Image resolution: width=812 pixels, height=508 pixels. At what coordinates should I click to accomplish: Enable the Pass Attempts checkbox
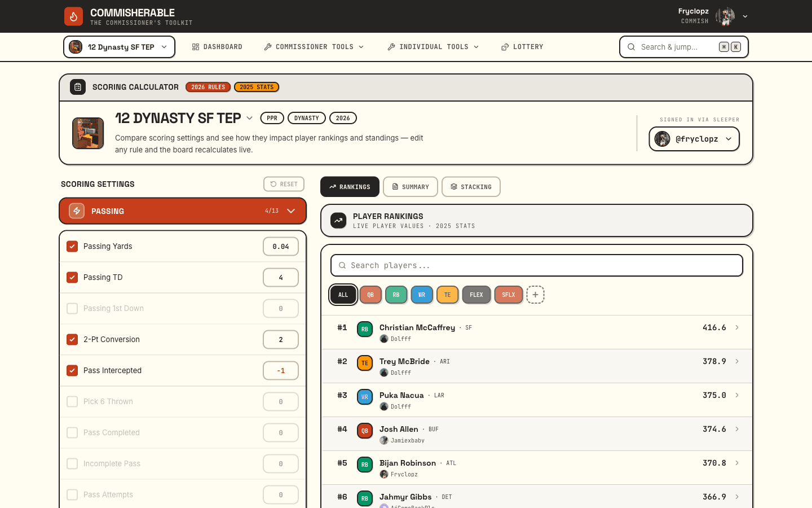click(72, 494)
